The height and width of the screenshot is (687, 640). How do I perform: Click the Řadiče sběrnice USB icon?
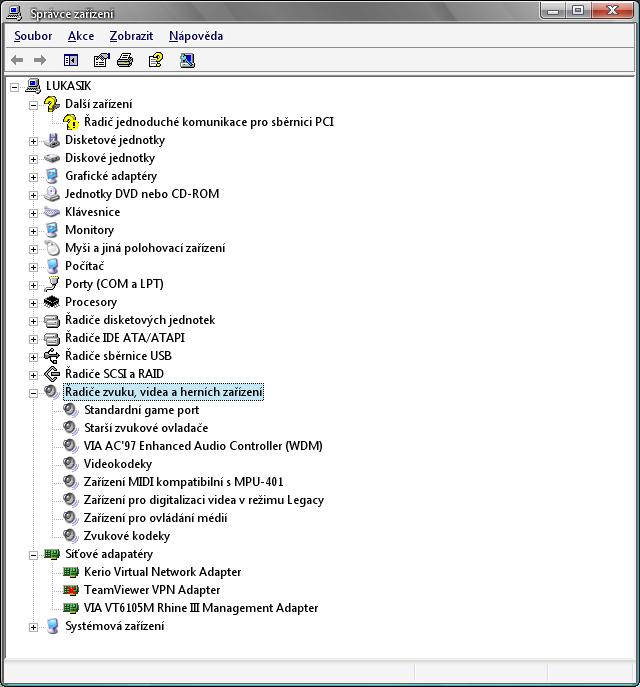pos(52,356)
